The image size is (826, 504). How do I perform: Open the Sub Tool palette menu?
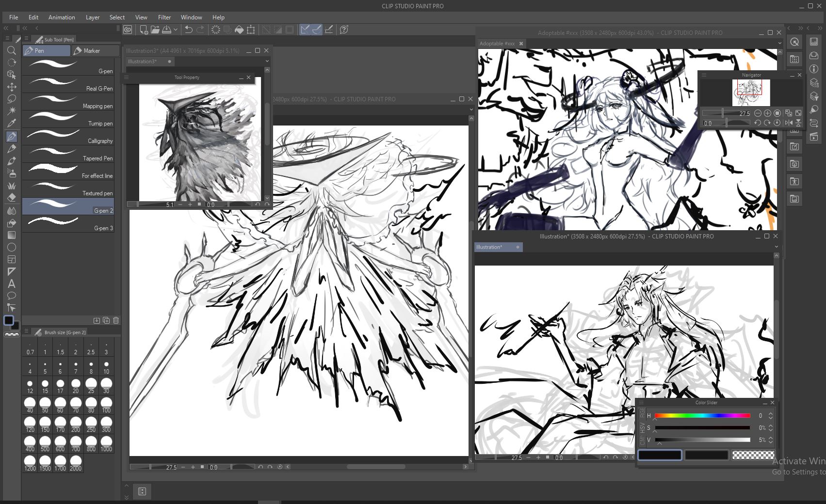point(26,38)
